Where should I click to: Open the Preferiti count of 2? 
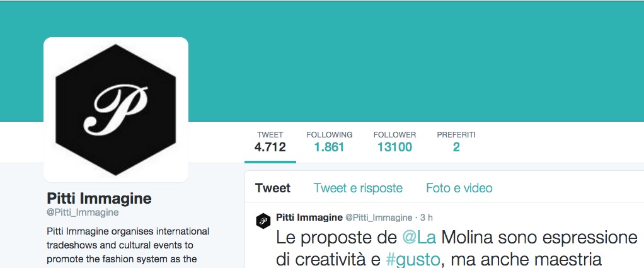coord(456,143)
